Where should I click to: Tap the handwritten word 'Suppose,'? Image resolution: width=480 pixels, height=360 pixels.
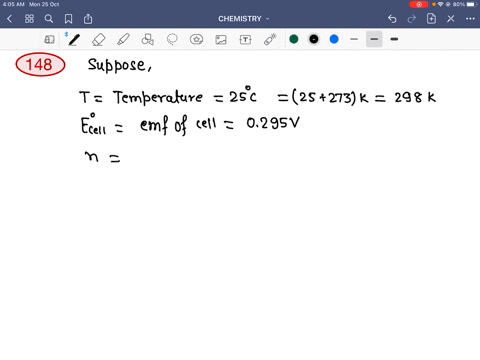pos(119,65)
